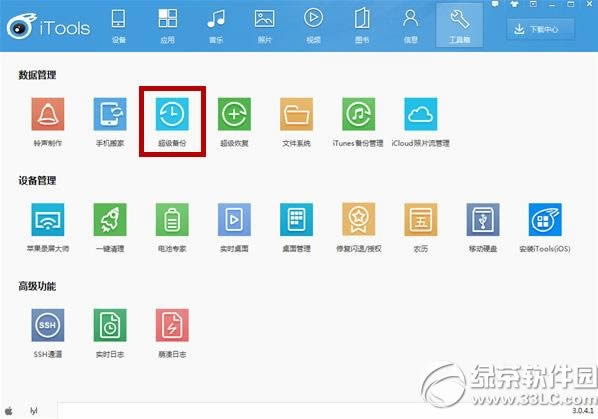Screen dimensions: 598x419
Task: Open the 视频 video tab
Action: pyautogui.click(x=313, y=25)
